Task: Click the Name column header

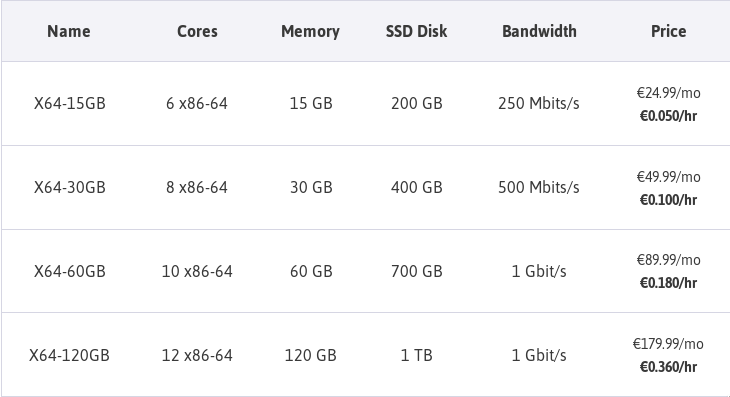Action: click(x=69, y=31)
